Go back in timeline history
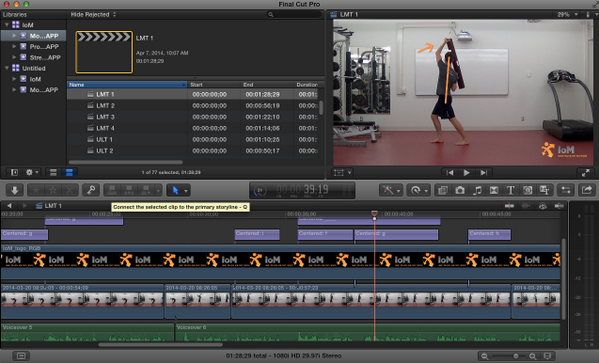Screen dimensions: 599x363 pyautogui.click(x=9, y=206)
